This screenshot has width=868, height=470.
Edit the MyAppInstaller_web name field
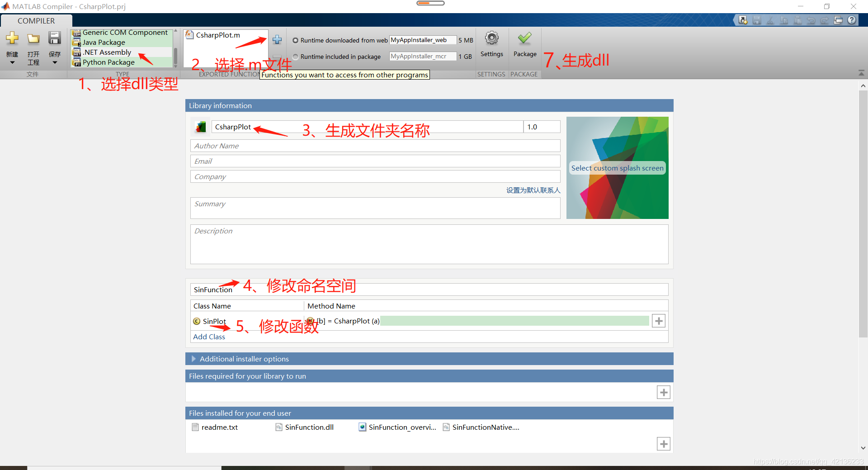pyautogui.click(x=423, y=40)
